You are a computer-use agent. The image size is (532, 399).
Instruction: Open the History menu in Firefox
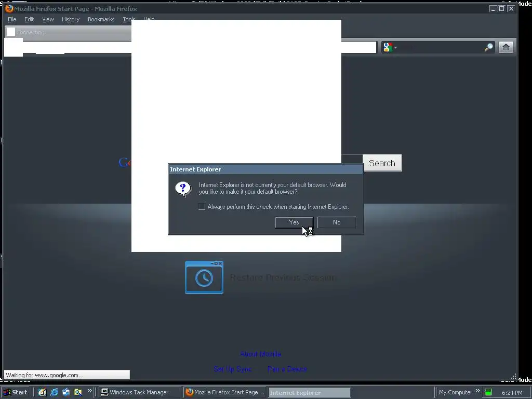click(x=71, y=19)
